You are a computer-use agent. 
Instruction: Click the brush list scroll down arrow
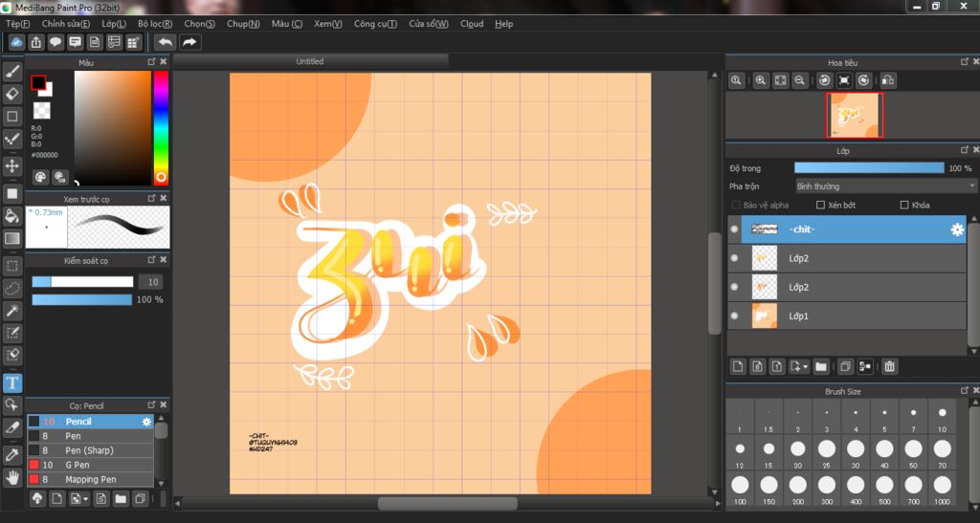[x=161, y=483]
